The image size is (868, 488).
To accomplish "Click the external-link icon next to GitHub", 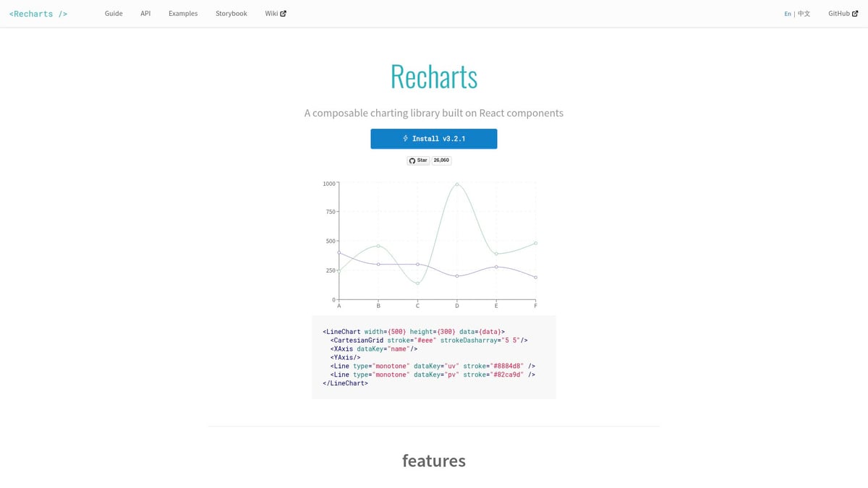I will [854, 14].
